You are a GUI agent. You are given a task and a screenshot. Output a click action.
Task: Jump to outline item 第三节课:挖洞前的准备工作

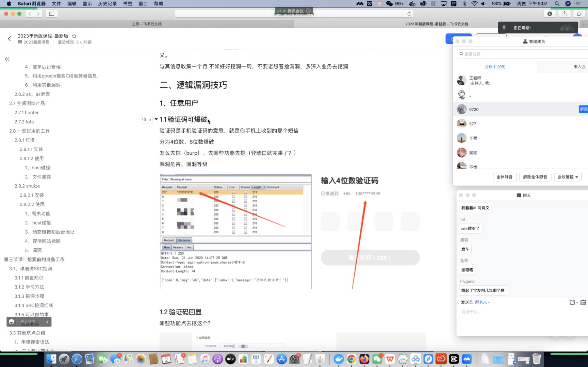tap(34, 260)
